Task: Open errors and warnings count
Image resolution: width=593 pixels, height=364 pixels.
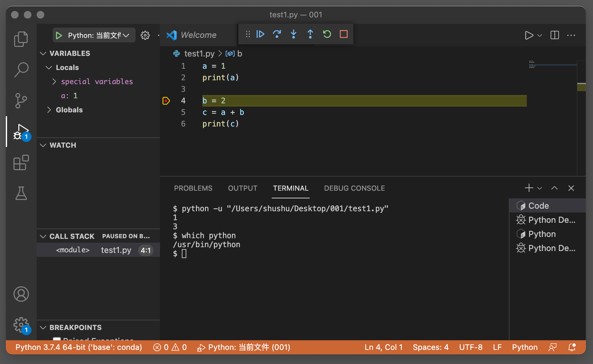Action: click(170, 347)
